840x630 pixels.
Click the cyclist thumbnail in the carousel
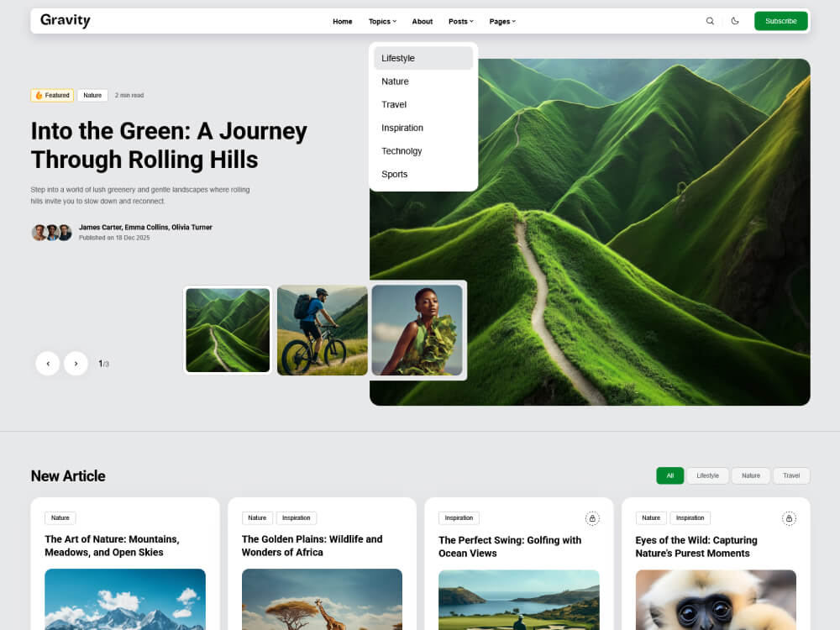point(322,329)
